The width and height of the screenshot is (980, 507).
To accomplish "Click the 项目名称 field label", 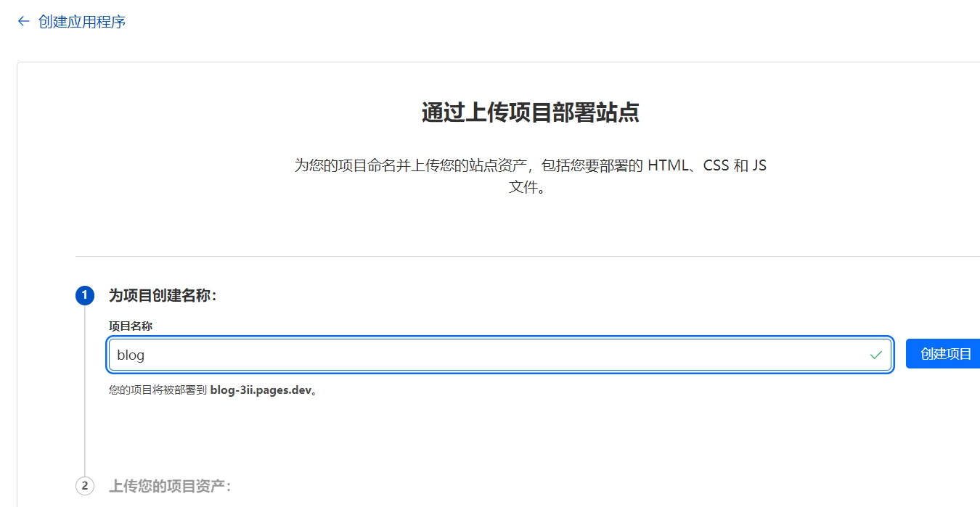I will coord(131,326).
